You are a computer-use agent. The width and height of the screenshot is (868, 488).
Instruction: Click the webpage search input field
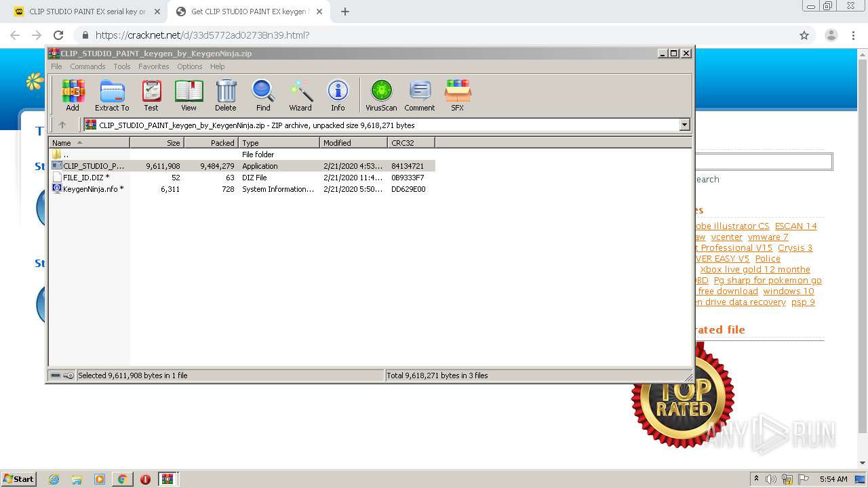tap(764, 161)
